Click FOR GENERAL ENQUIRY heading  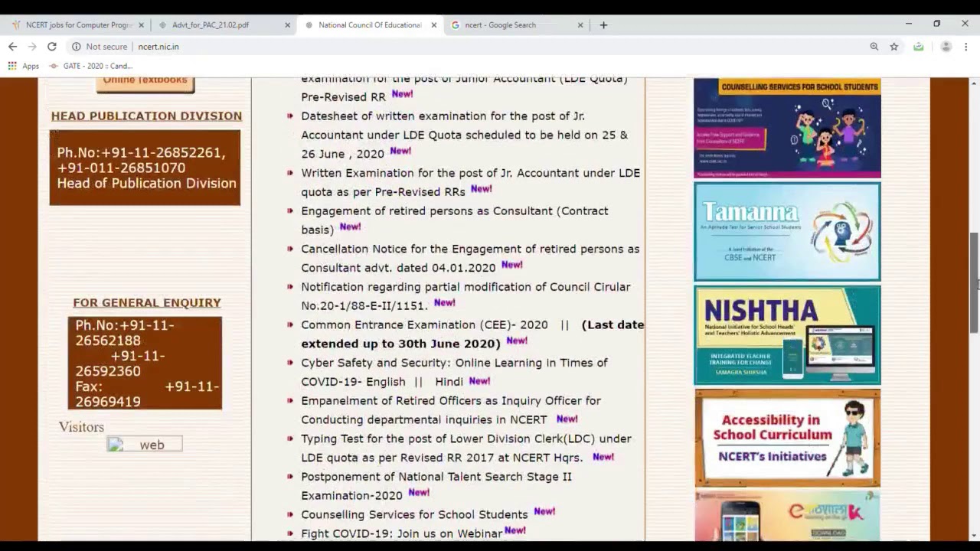tap(147, 303)
